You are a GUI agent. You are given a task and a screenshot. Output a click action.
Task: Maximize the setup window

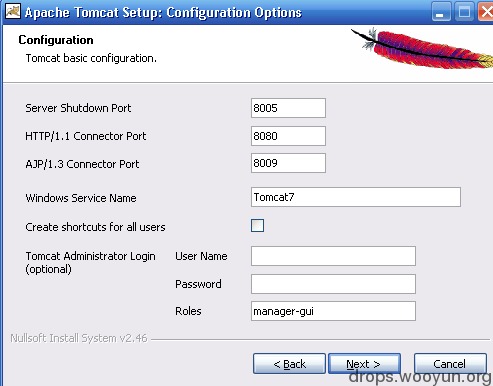464,12
